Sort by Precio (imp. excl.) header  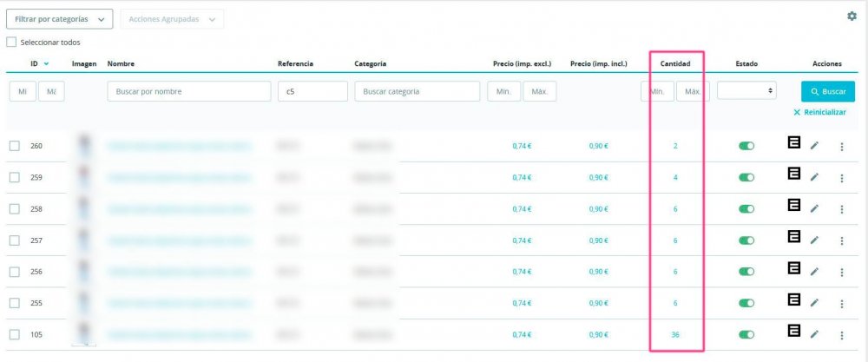(x=522, y=63)
